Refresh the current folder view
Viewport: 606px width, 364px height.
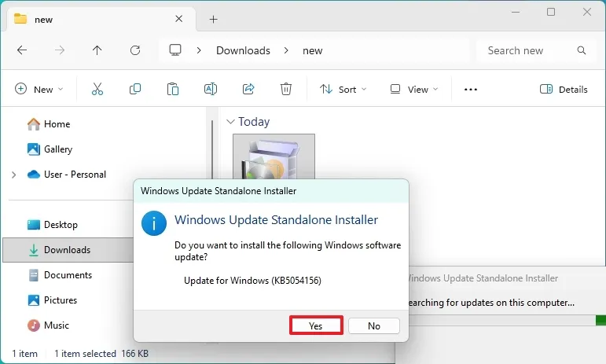[x=135, y=50]
